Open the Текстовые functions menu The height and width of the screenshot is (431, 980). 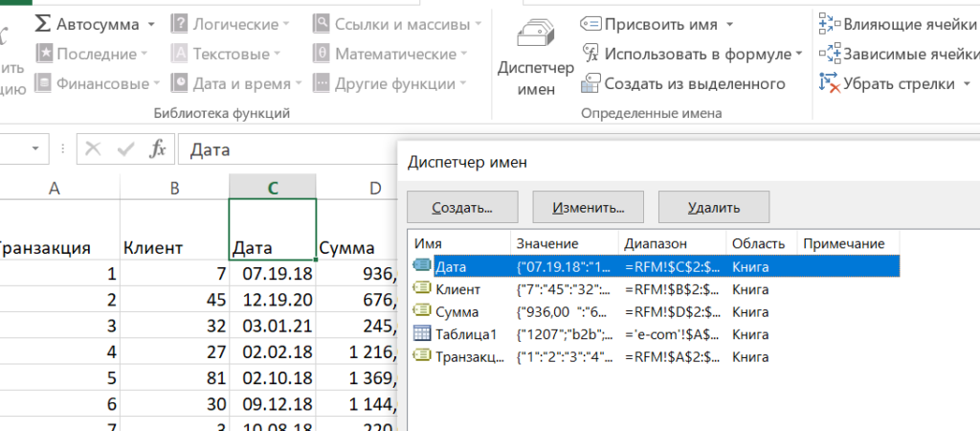point(226,55)
